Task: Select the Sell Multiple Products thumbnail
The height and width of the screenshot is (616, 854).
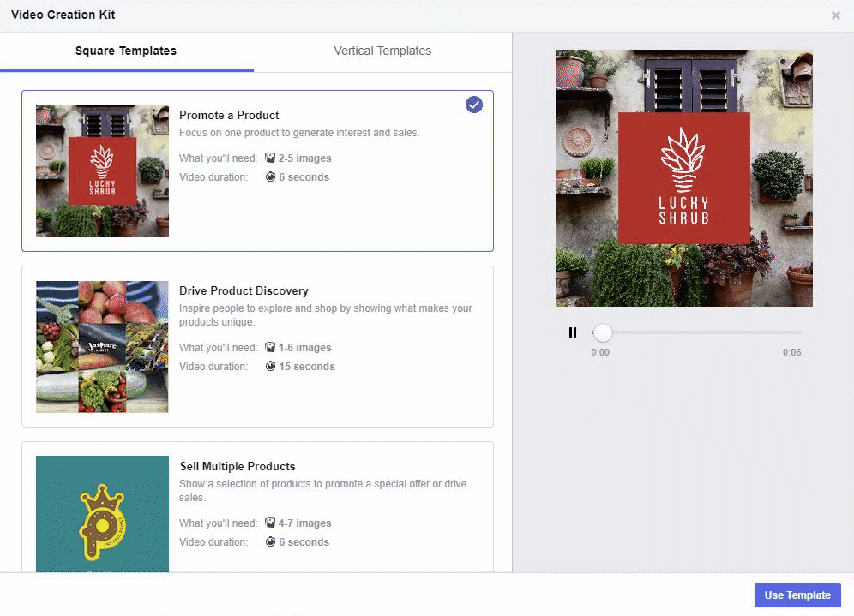Action: (x=102, y=514)
